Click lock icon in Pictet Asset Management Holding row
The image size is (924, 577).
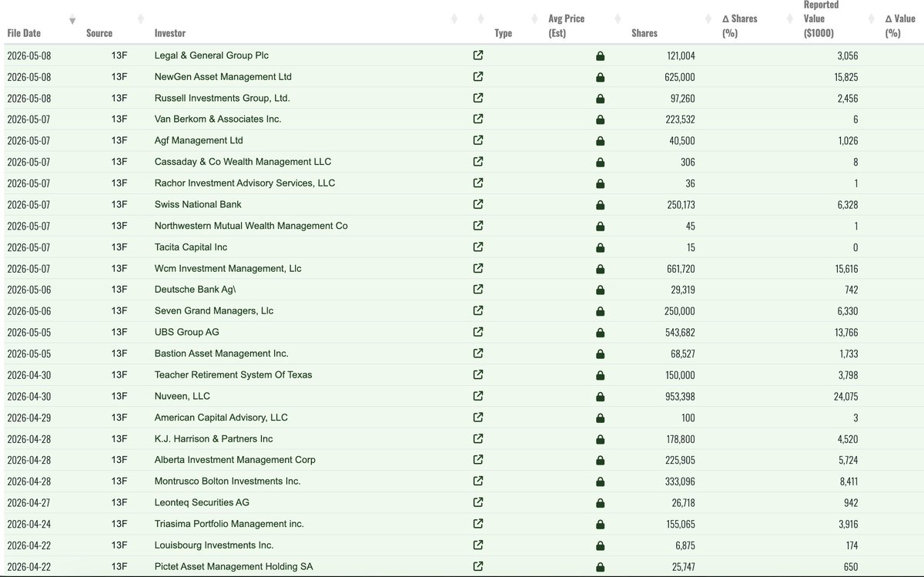coord(601,567)
